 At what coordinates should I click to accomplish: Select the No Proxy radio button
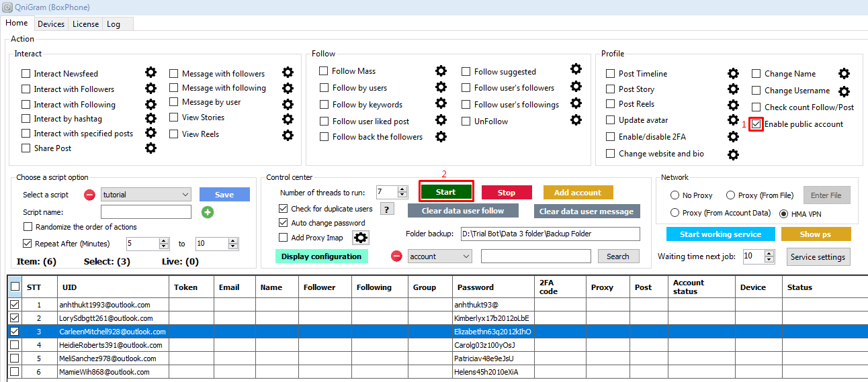[675, 195]
